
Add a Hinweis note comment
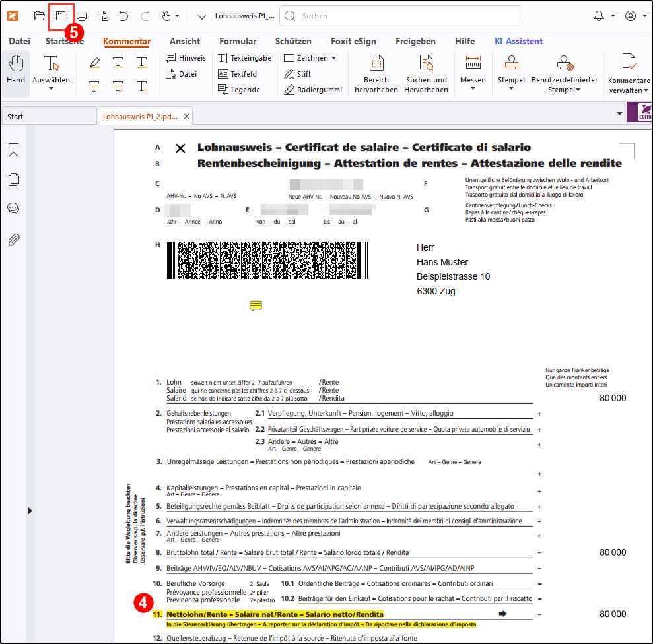(186, 58)
